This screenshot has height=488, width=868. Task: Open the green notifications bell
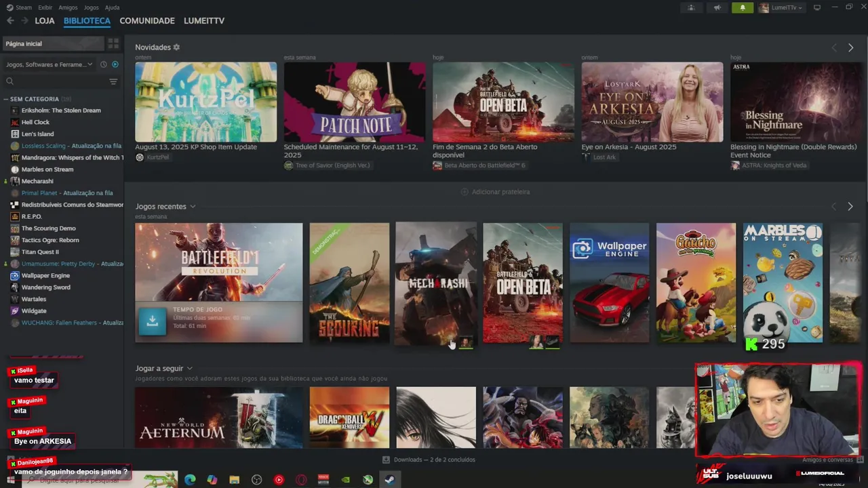pos(743,7)
